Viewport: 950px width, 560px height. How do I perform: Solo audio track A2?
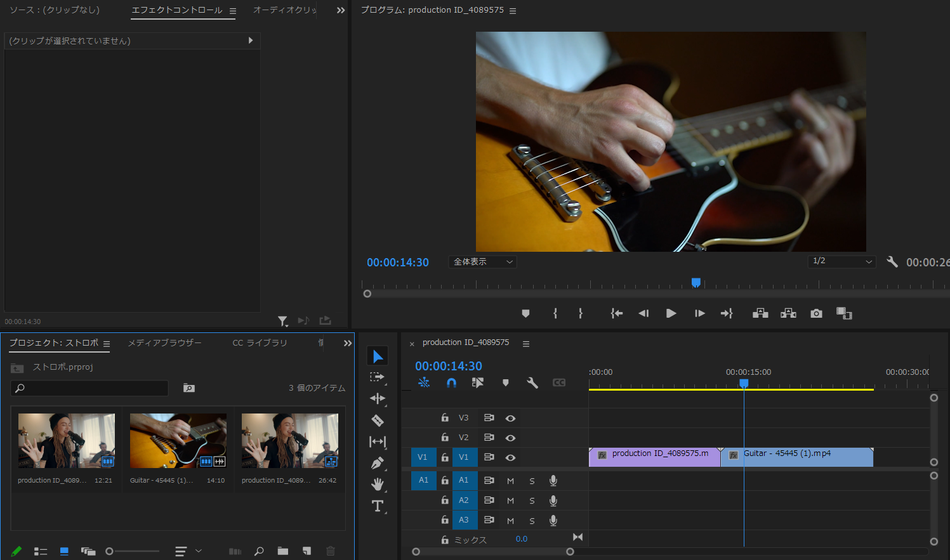point(532,501)
